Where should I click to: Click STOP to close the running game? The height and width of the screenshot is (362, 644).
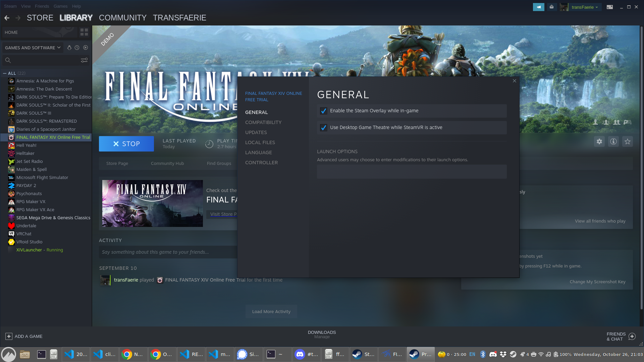pos(126,143)
